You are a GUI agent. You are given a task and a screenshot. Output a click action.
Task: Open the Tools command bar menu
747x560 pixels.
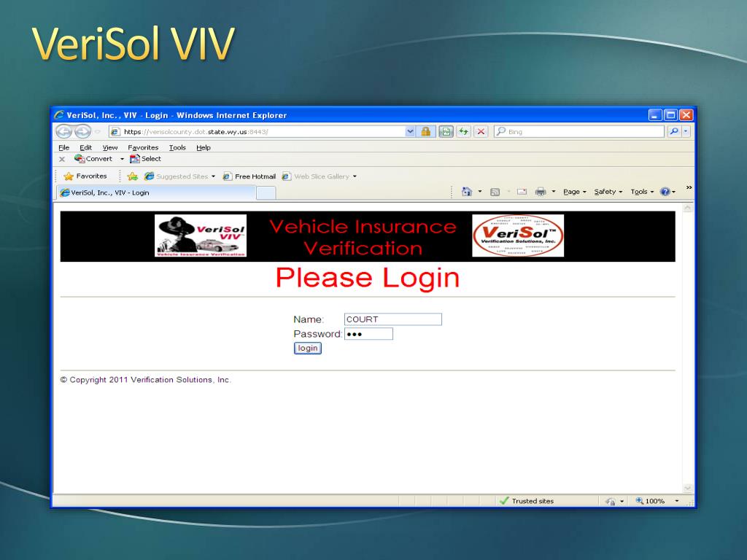click(642, 192)
